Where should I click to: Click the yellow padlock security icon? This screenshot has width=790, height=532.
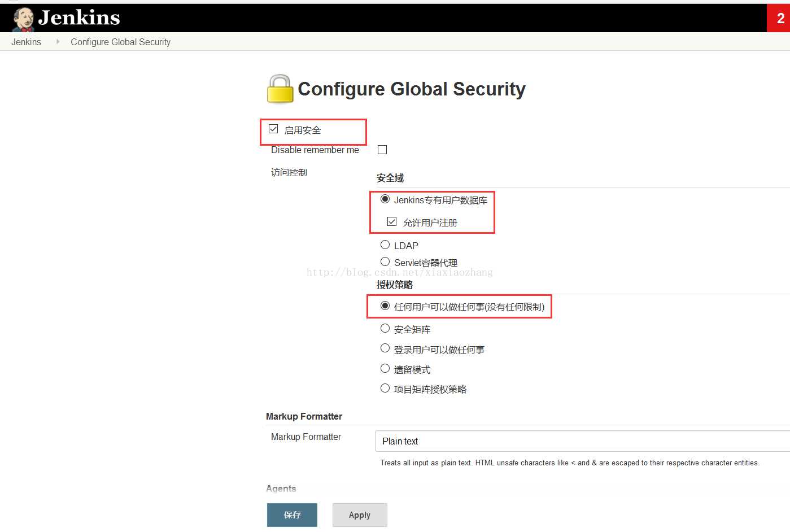pyautogui.click(x=280, y=89)
